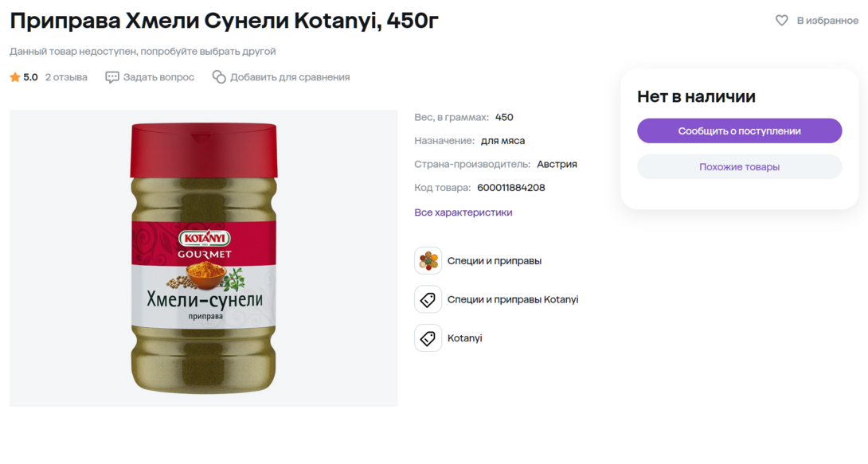
Task: Click the heart icon for favorites
Action: (782, 21)
